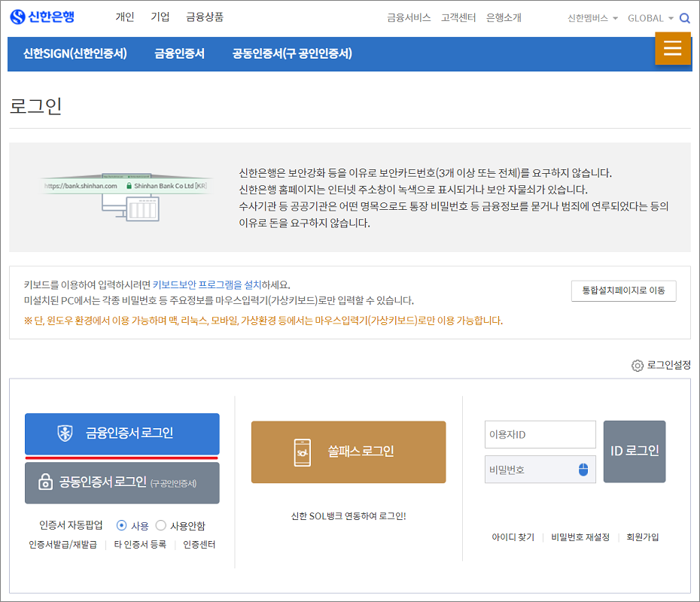This screenshot has height=602, width=700.
Task: Click the 로그인 page heading
Action: [35, 106]
